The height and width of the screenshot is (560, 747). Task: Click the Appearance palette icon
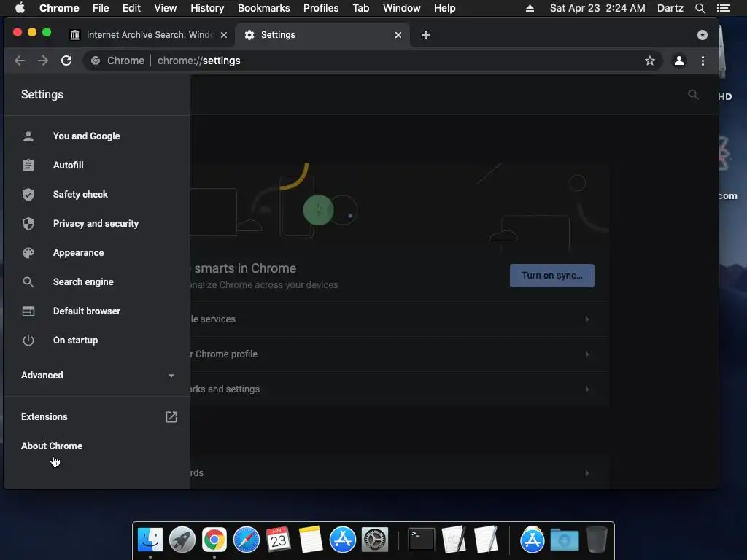28,253
